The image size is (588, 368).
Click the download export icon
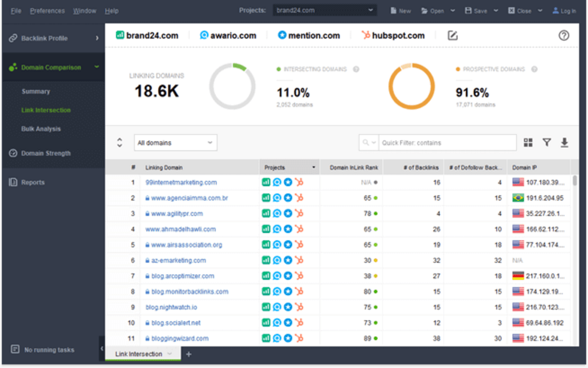pos(564,143)
